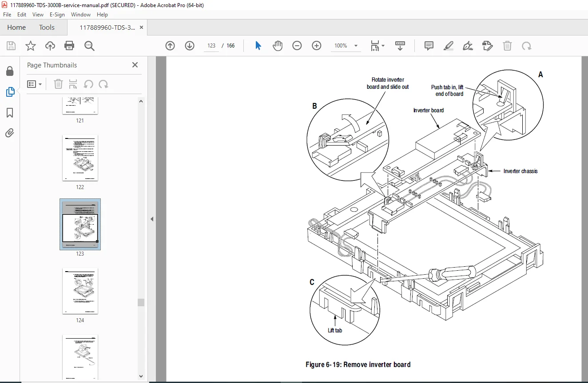Select page 124 thumbnail
588x383 pixels.
coord(80,291)
